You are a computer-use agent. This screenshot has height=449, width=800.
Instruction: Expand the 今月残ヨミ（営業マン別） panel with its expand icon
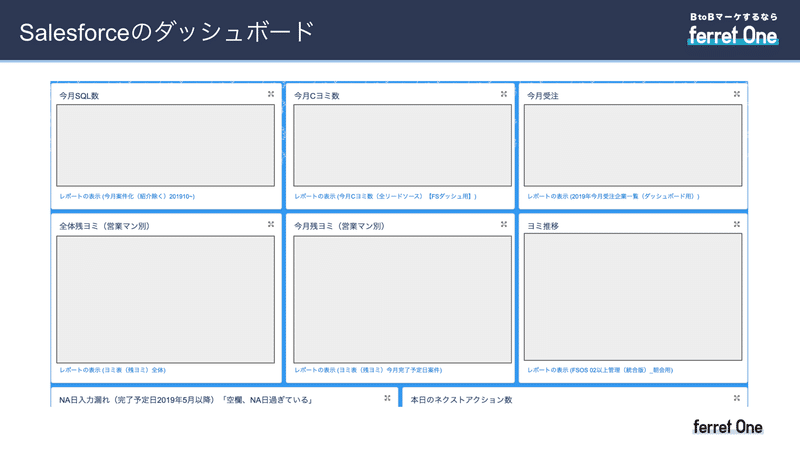click(x=504, y=224)
